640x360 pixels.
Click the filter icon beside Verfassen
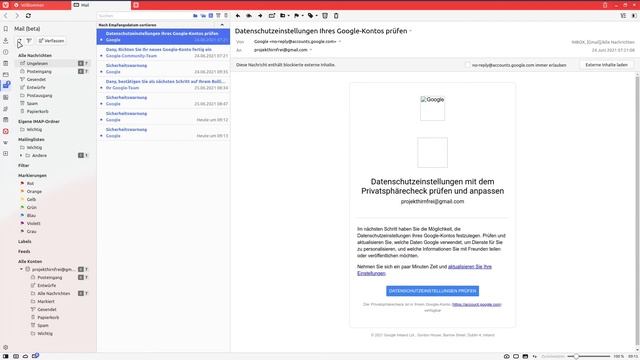[x=29, y=41]
